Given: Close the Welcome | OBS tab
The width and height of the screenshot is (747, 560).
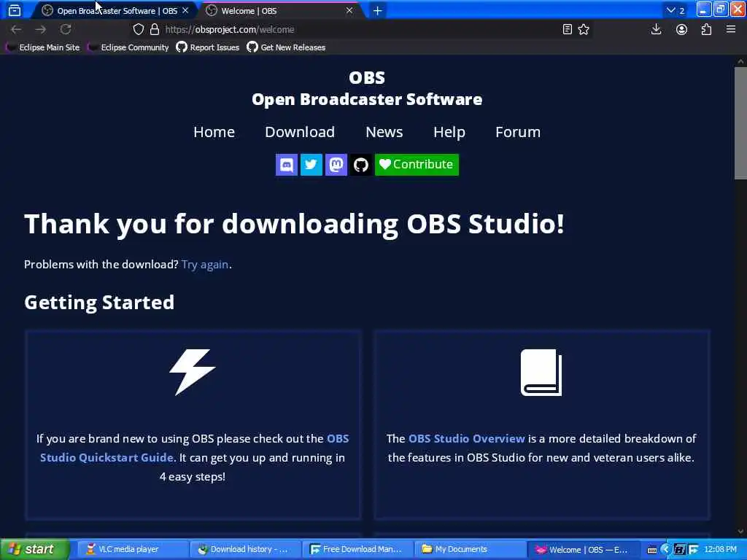Looking at the screenshot, I should coord(349,10).
